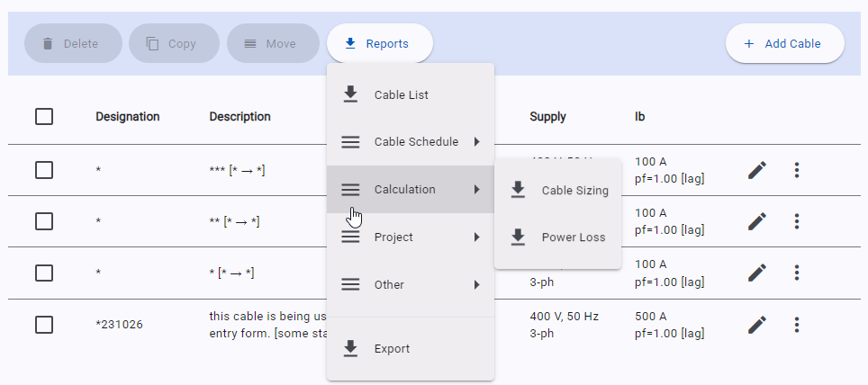This screenshot has height=385, width=868.
Task: Download the Power Loss report
Action: (558, 237)
